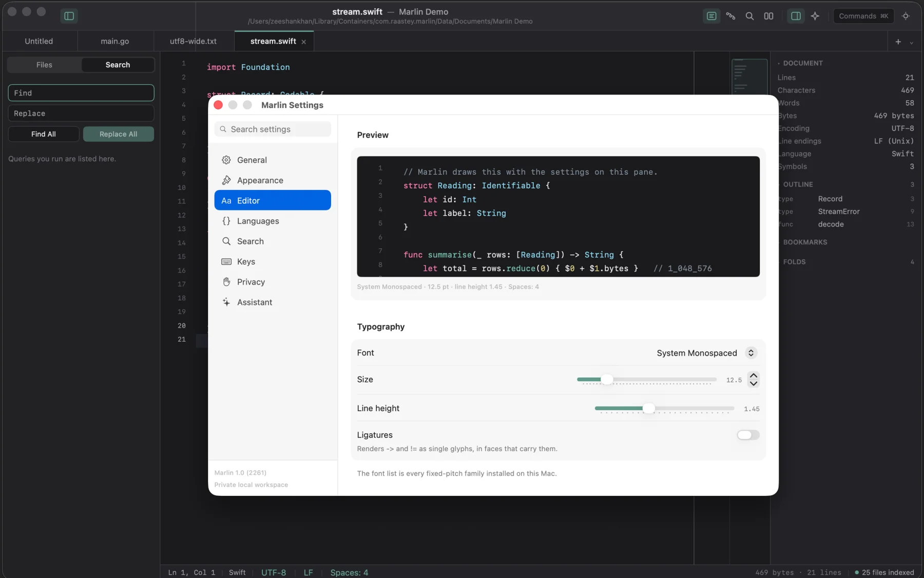The width and height of the screenshot is (924, 578).
Task: Click the Line height slider thumb
Action: (649, 408)
